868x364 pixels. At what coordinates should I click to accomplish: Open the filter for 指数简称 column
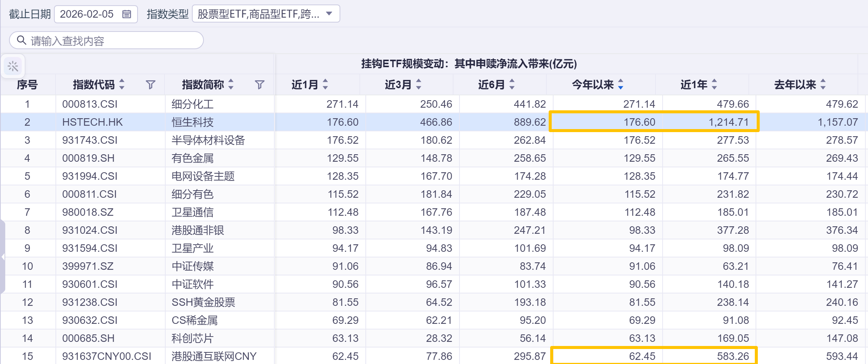(x=259, y=85)
